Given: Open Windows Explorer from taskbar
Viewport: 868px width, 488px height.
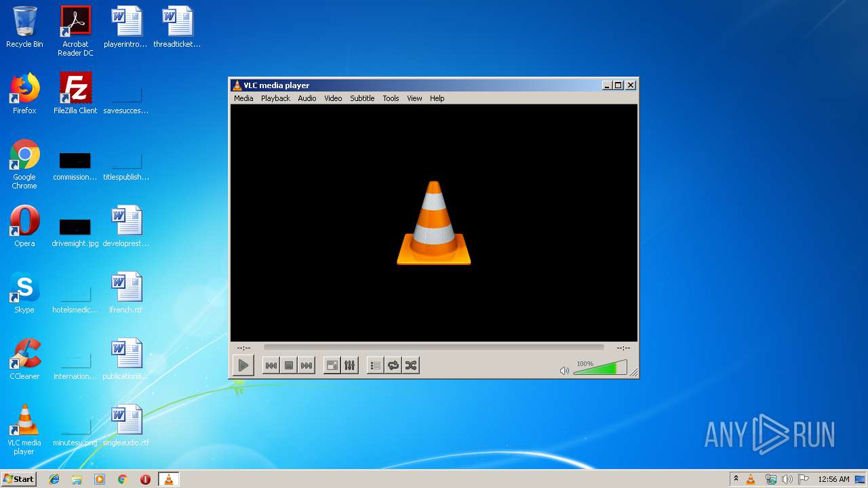Looking at the screenshot, I should coord(77,479).
